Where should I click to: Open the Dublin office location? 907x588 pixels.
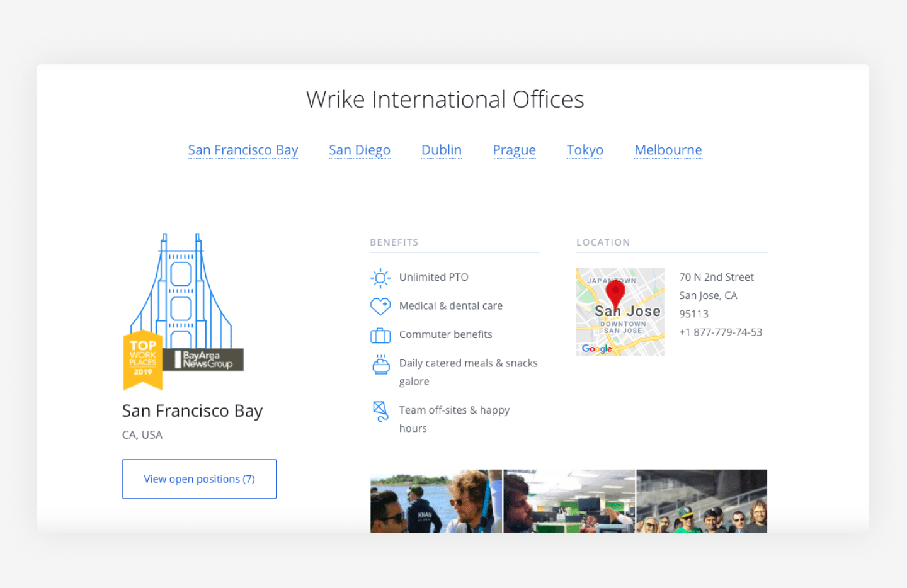click(x=441, y=150)
